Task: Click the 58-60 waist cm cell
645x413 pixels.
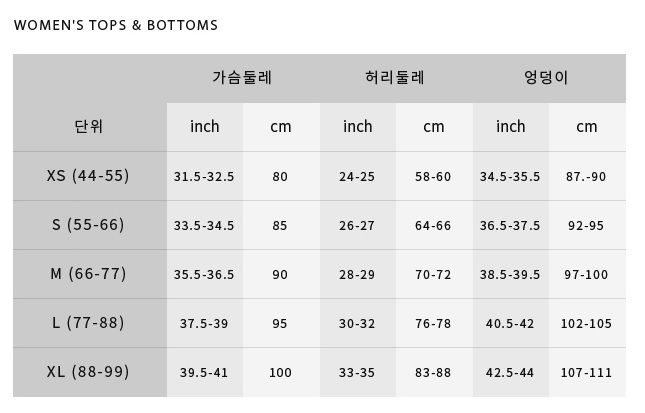Action: point(433,177)
